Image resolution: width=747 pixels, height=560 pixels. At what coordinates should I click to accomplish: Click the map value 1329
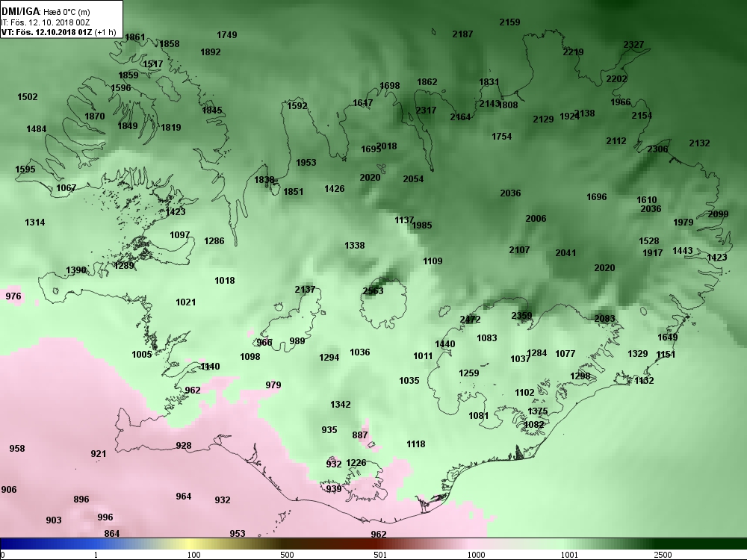click(637, 353)
